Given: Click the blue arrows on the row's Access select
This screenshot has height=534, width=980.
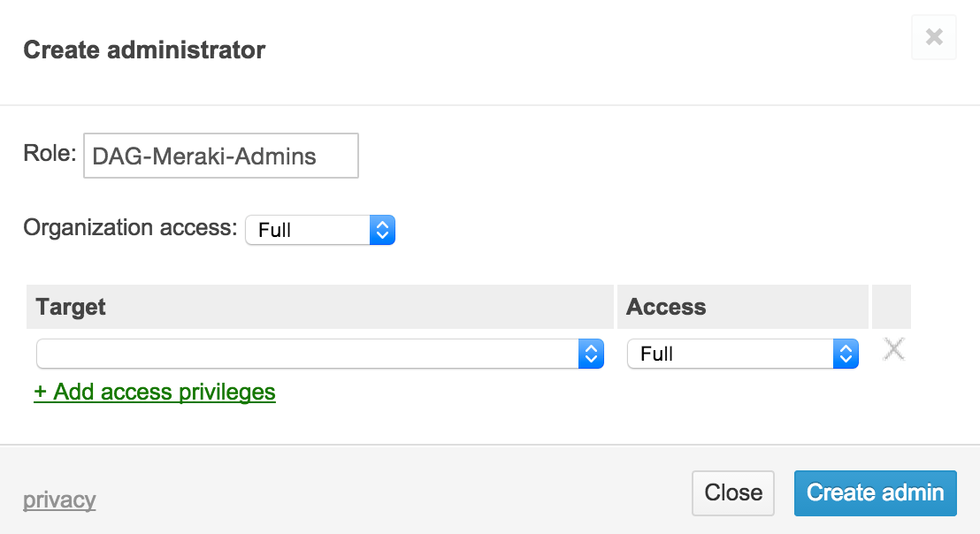Looking at the screenshot, I should click(x=846, y=354).
